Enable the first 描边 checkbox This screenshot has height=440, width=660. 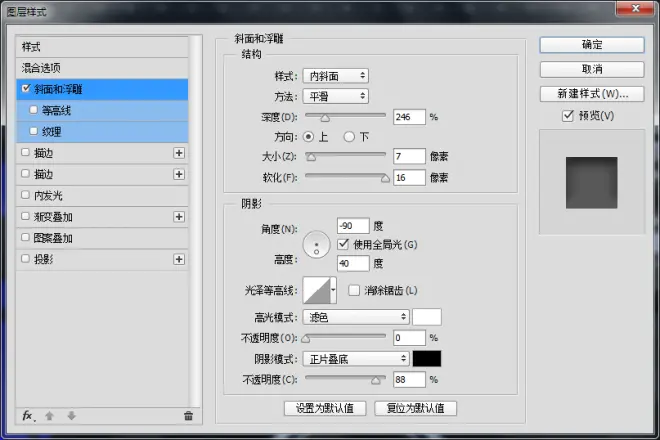[25, 152]
